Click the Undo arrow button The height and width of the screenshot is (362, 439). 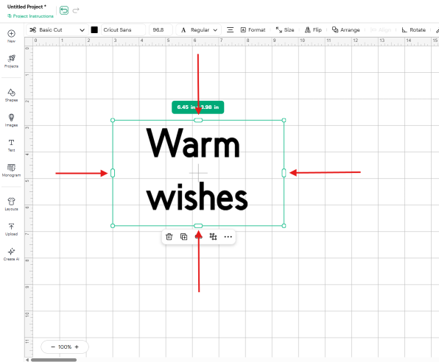tap(64, 11)
